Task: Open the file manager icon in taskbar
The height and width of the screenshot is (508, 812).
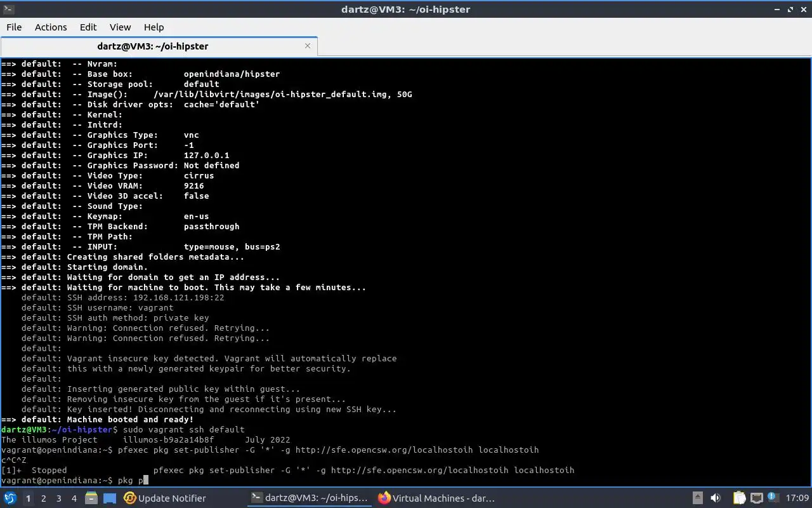Action: [91, 498]
